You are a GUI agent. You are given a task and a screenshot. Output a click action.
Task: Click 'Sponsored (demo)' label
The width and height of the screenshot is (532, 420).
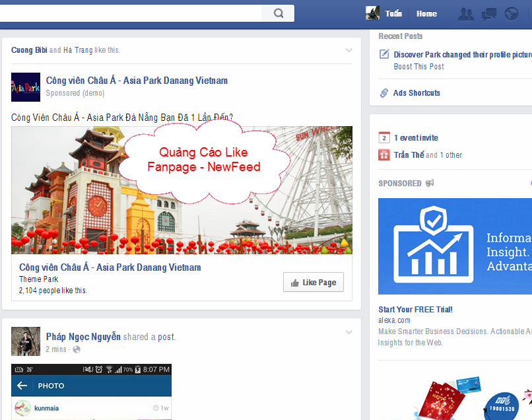pyautogui.click(x=75, y=93)
